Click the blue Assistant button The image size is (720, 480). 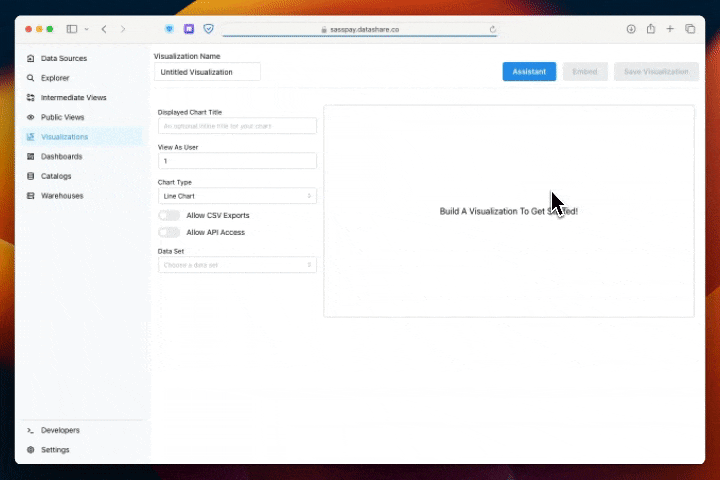pyautogui.click(x=529, y=72)
